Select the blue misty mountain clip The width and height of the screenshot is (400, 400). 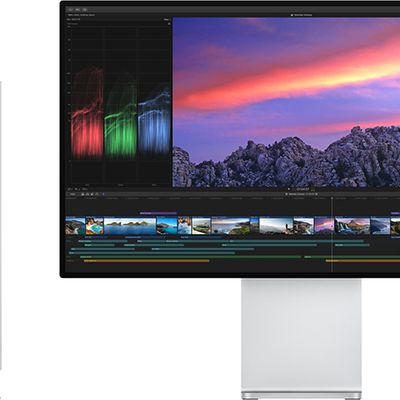[x=380, y=226]
